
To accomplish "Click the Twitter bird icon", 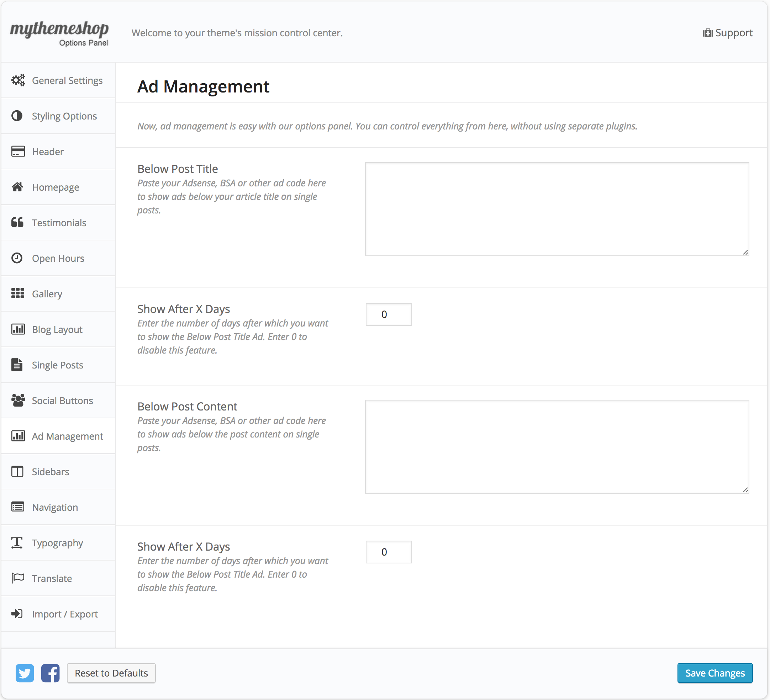I will point(25,673).
